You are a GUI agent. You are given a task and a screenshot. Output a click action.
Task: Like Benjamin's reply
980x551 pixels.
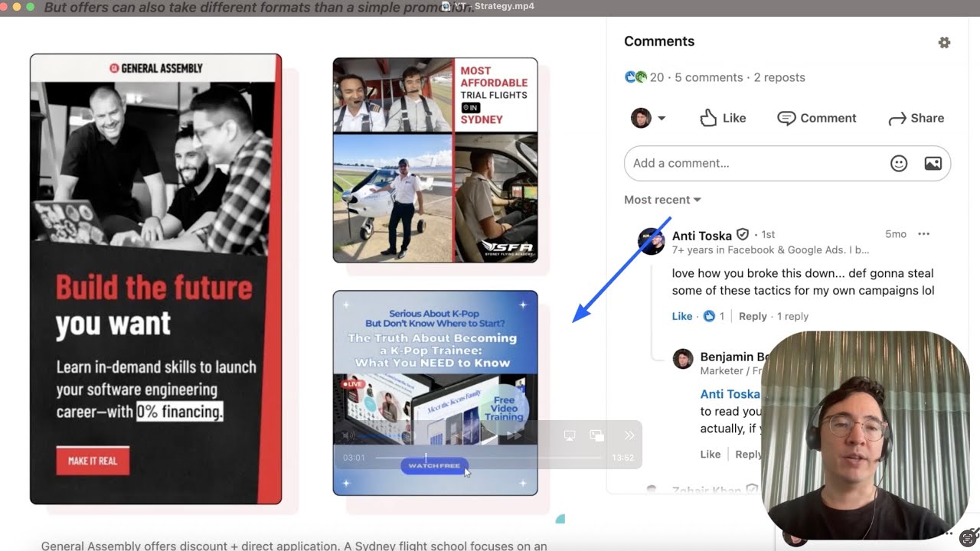(710, 454)
